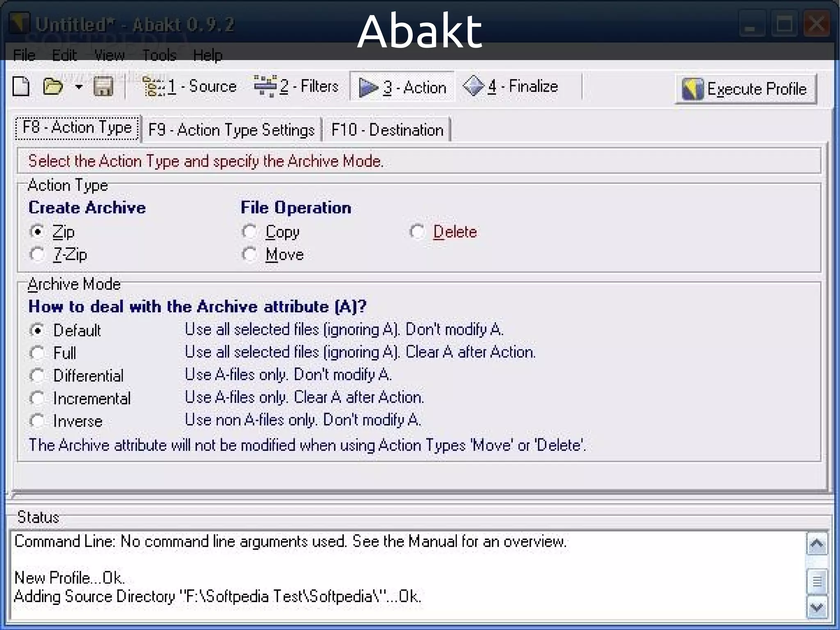Go to step 4 - Finalize
Screen dimensions: 840x630
511,87
